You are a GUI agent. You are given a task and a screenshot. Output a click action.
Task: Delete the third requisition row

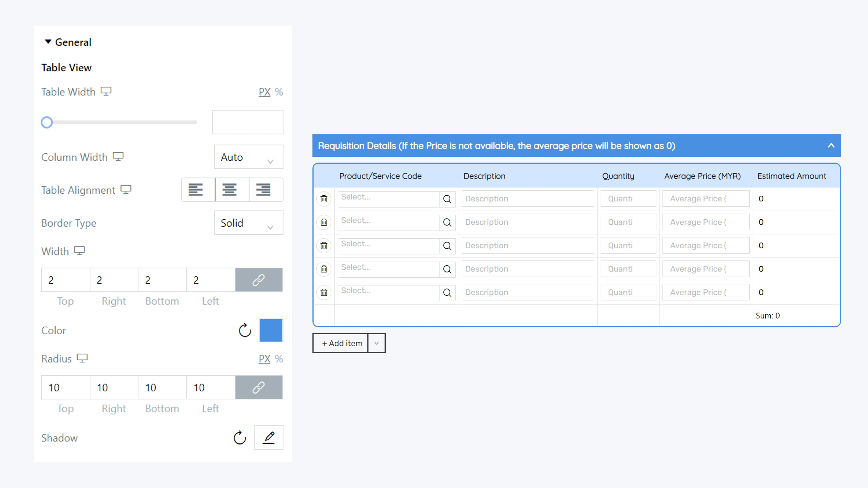coord(324,246)
